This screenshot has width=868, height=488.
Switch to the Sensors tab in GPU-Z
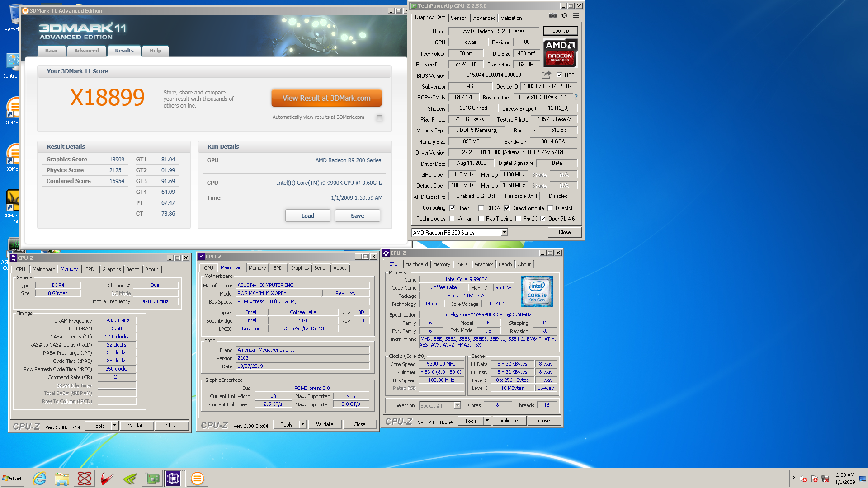tap(459, 18)
